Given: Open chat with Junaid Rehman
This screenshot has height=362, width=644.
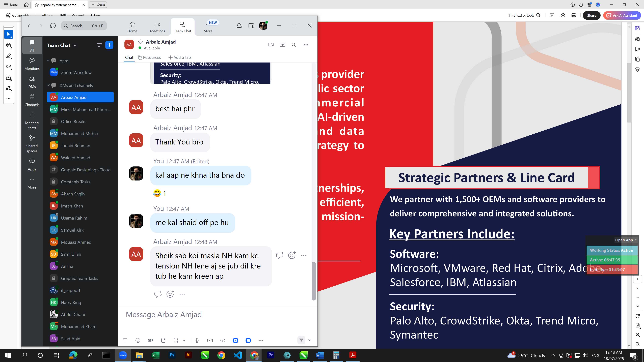Looking at the screenshot, I should coord(80,146).
